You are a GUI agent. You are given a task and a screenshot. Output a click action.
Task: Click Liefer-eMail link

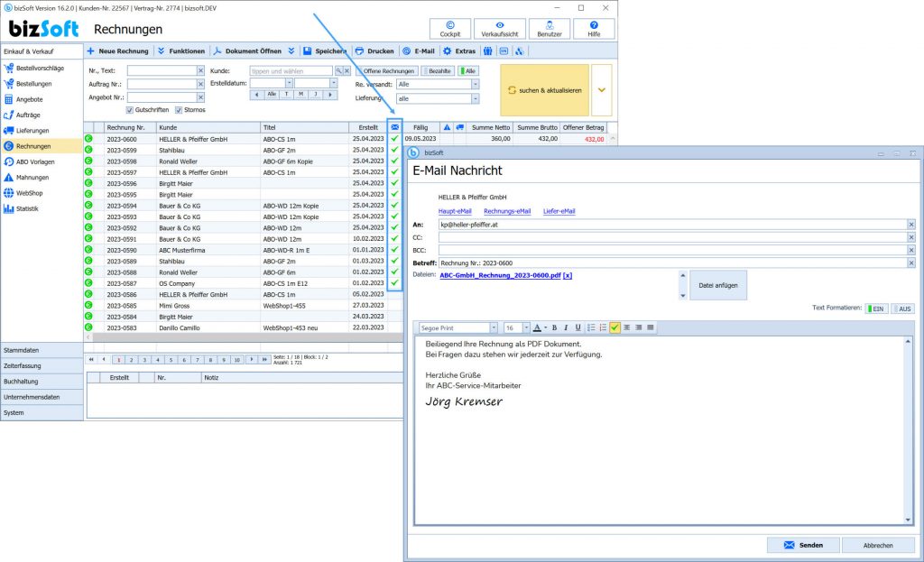(x=559, y=211)
